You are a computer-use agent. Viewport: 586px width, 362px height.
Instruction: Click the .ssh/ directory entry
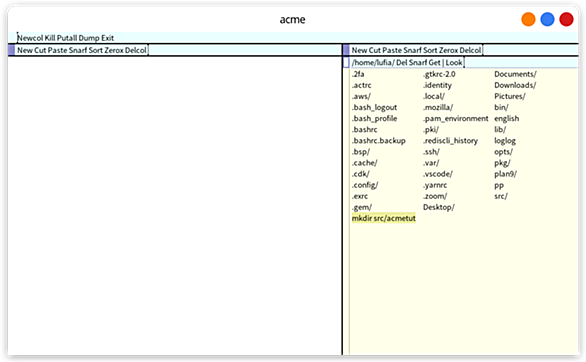point(431,152)
